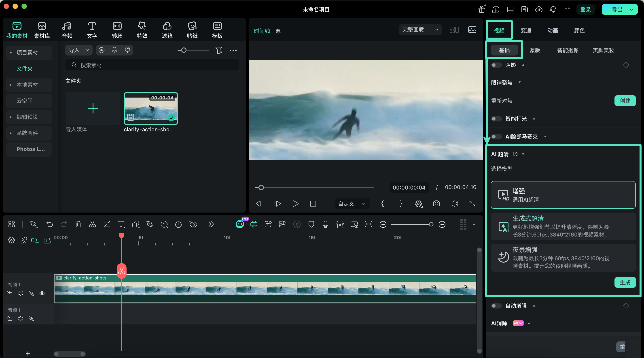This screenshot has width=644, height=358.
Task: Open the 完整画质 quality dropdown
Action: pos(420,30)
